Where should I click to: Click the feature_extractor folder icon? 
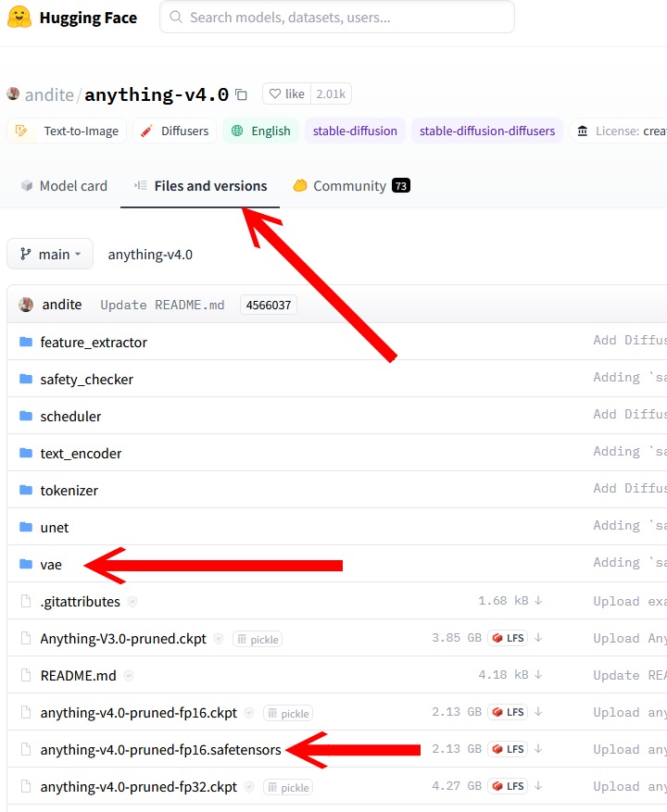[x=26, y=342]
